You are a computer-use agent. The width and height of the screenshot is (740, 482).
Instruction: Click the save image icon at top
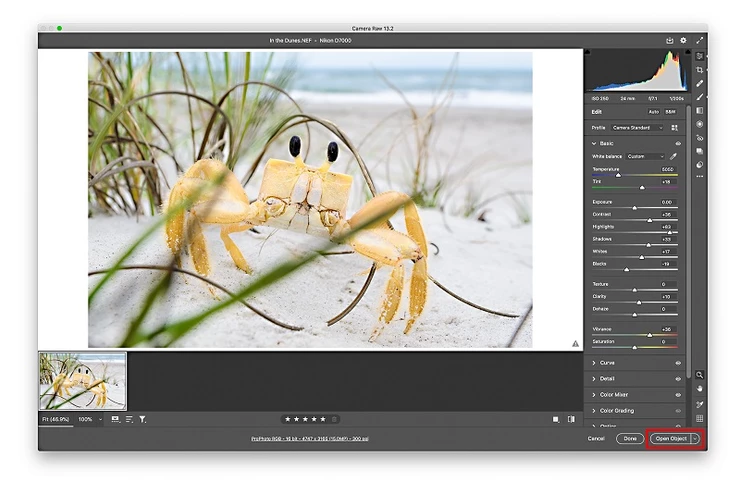click(x=670, y=40)
